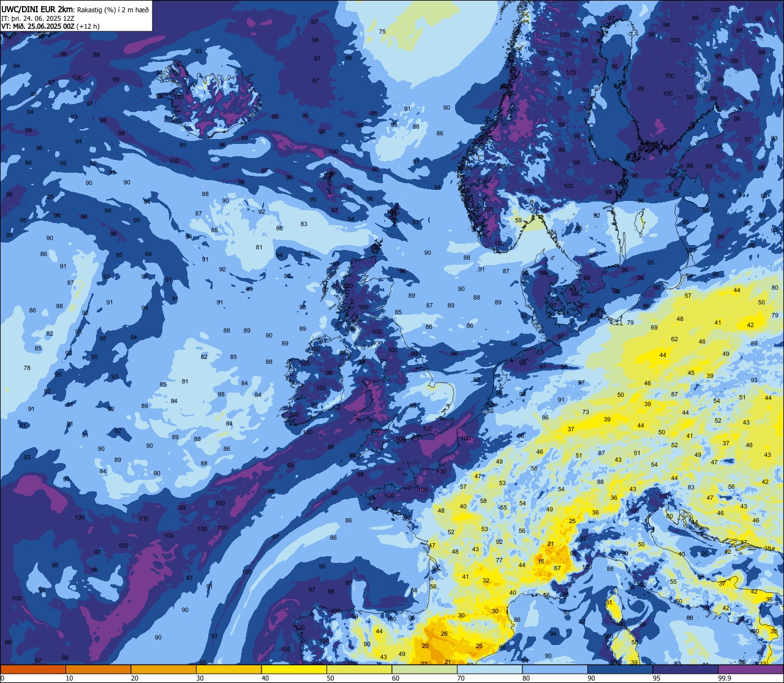Click the medium blue 80–90 legend segment
Viewport: 784px width, 683px height.
coord(555,669)
